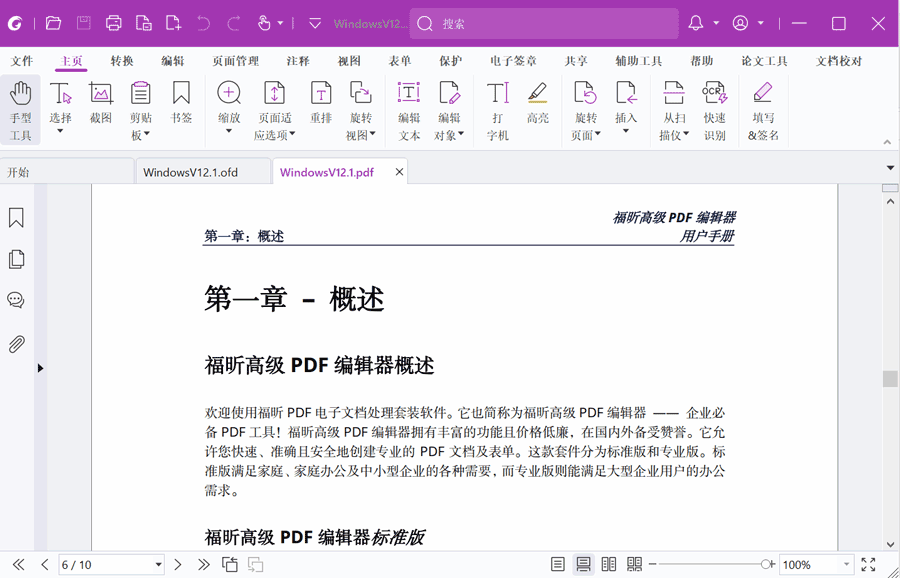Select Edit Object tool (编辑对象)
Screen dimensions: 900x578
click(x=449, y=110)
